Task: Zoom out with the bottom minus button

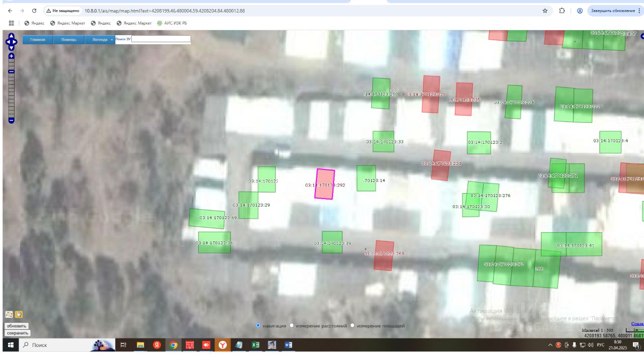Action: (11, 120)
